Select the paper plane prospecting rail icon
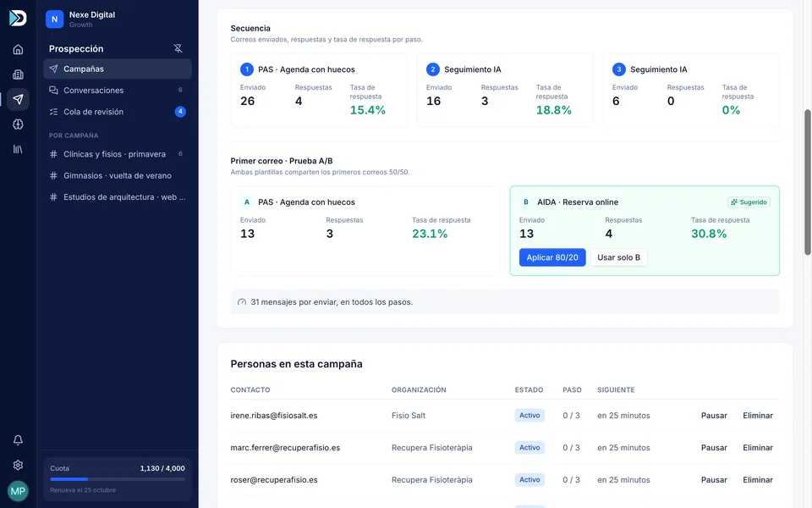812x508 pixels. pos(18,100)
